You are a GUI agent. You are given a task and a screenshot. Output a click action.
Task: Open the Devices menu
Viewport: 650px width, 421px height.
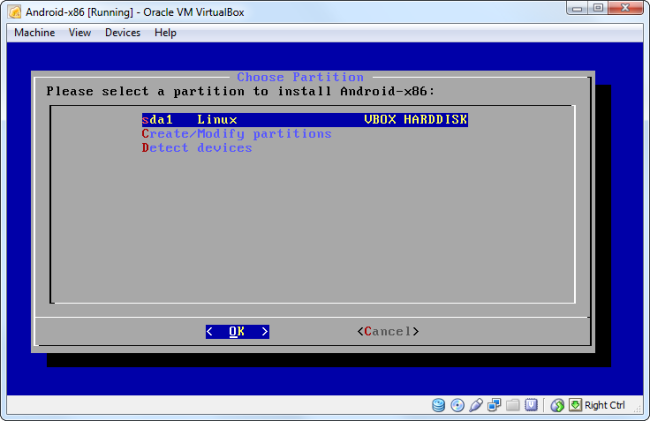point(123,32)
